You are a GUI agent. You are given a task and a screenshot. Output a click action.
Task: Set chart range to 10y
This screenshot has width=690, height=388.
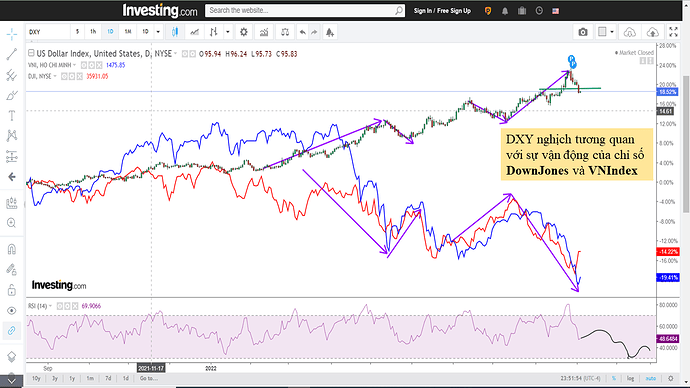pos(36,378)
